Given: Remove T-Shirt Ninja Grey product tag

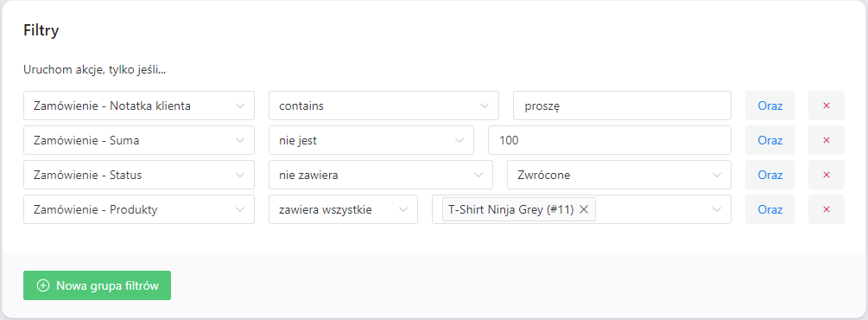Looking at the screenshot, I should pyautogui.click(x=584, y=209).
